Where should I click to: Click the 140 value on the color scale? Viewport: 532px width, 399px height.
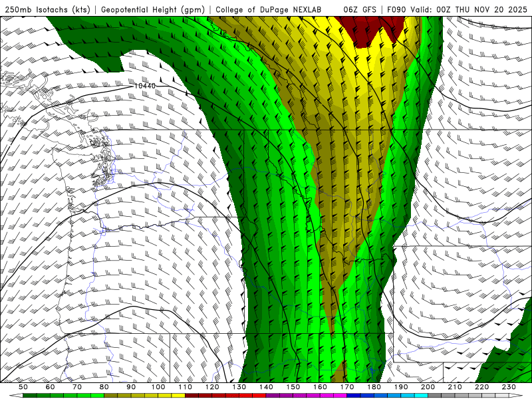tap(266, 387)
